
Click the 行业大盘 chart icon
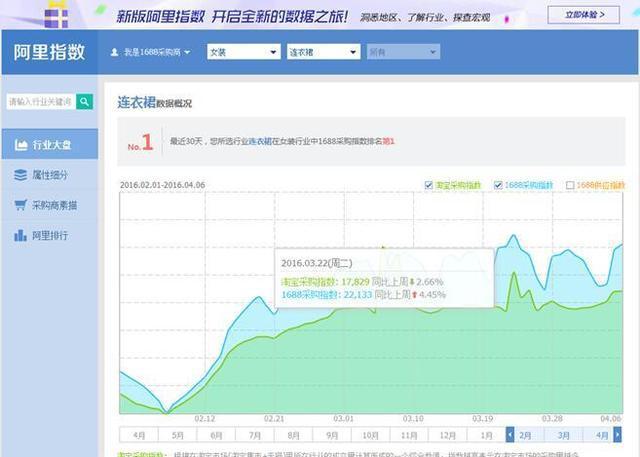(21, 144)
